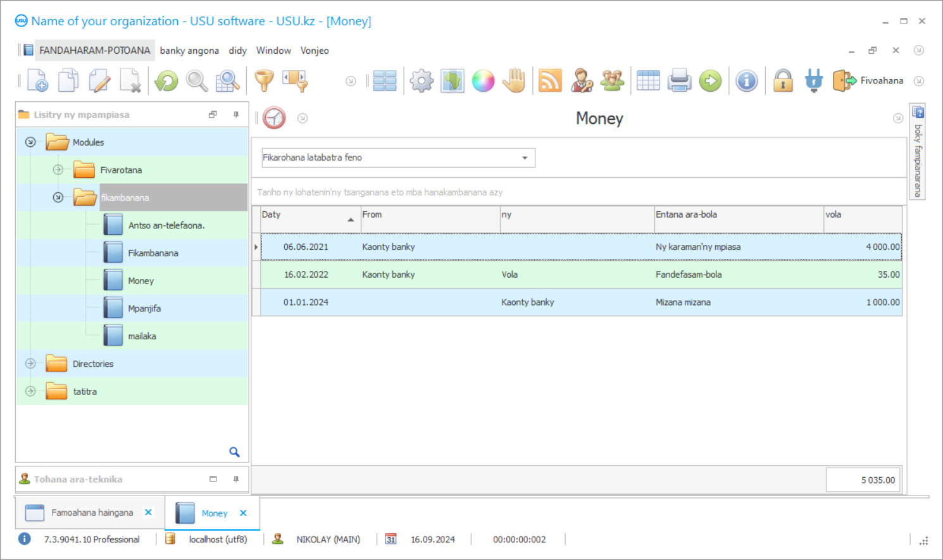Image resolution: width=943 pixels, height=560 pixels.
Task: Click the edit record pencil icon
Action: click(99, 80)
